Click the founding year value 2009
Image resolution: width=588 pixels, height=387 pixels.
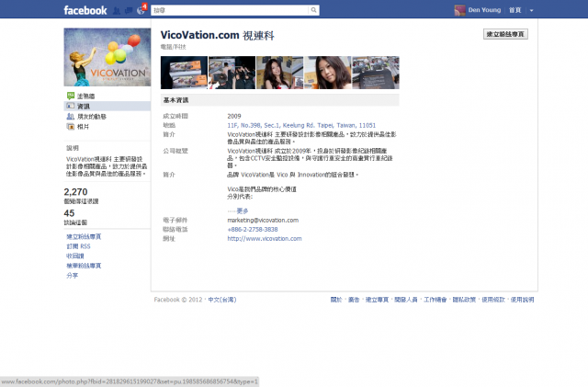click(234, 117)
